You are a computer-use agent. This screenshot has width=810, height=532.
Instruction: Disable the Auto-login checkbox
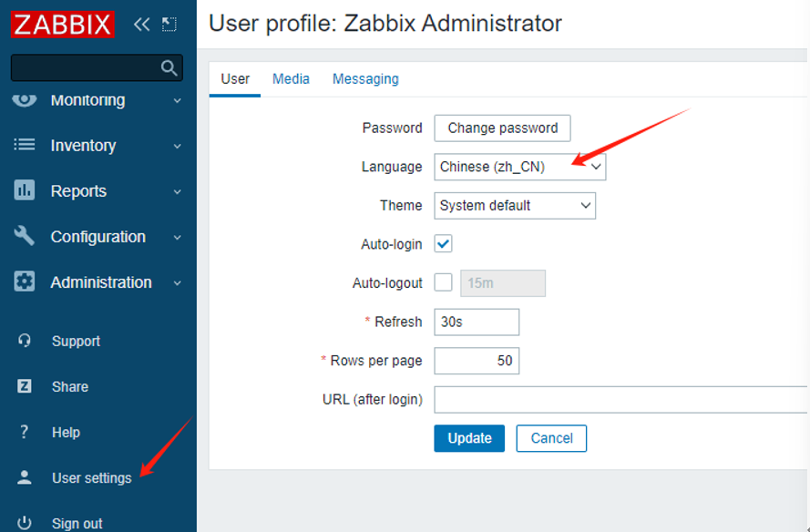coord(444,244)
